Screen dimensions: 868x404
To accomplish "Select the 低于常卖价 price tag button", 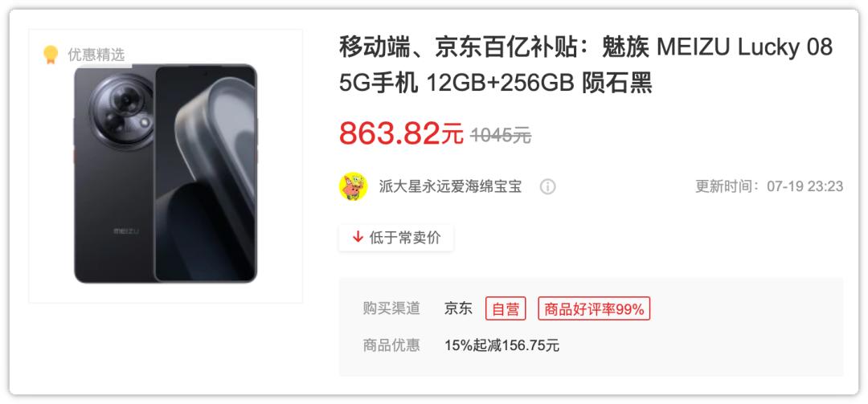I will (396, 238).
